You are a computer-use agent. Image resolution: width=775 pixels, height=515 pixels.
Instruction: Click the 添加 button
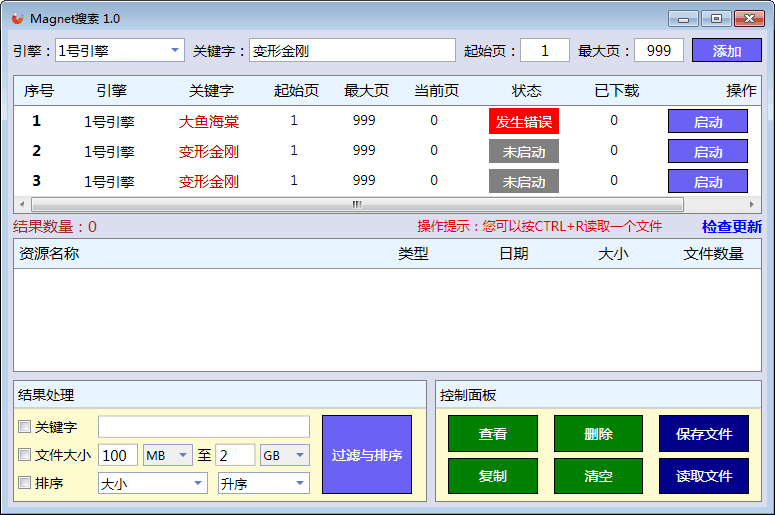(726, 51)
